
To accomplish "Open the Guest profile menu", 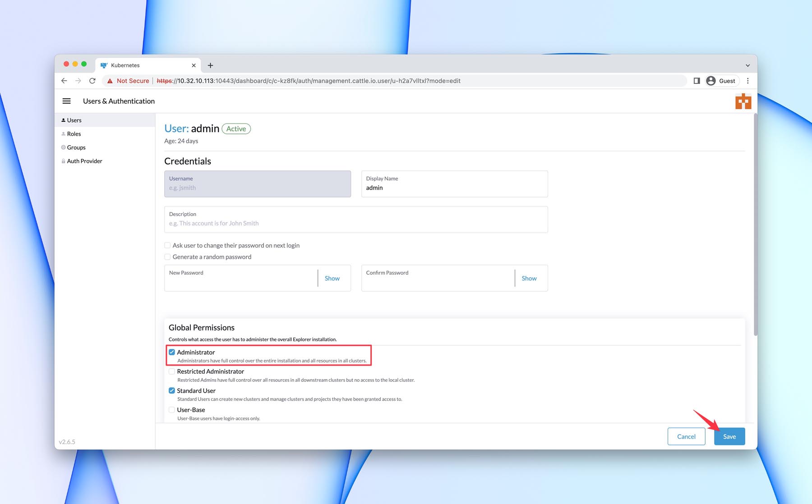I will pos(721,81).
